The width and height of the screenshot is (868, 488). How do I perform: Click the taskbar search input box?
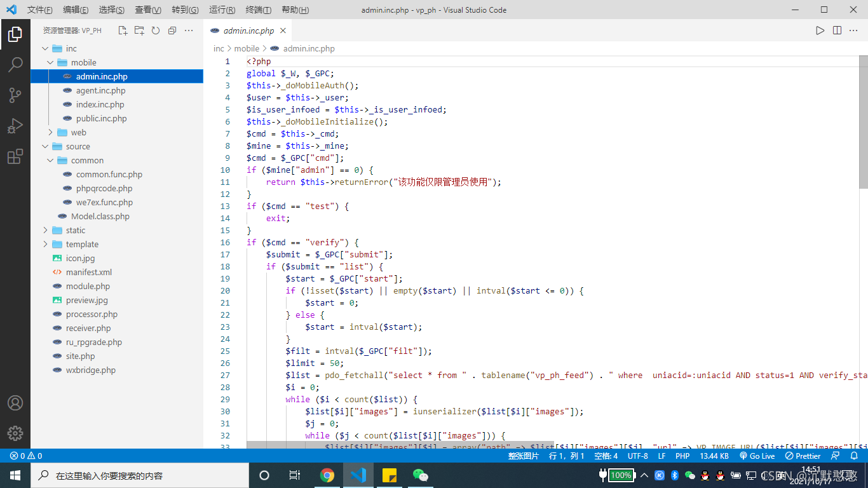click(x=140, y=475)
